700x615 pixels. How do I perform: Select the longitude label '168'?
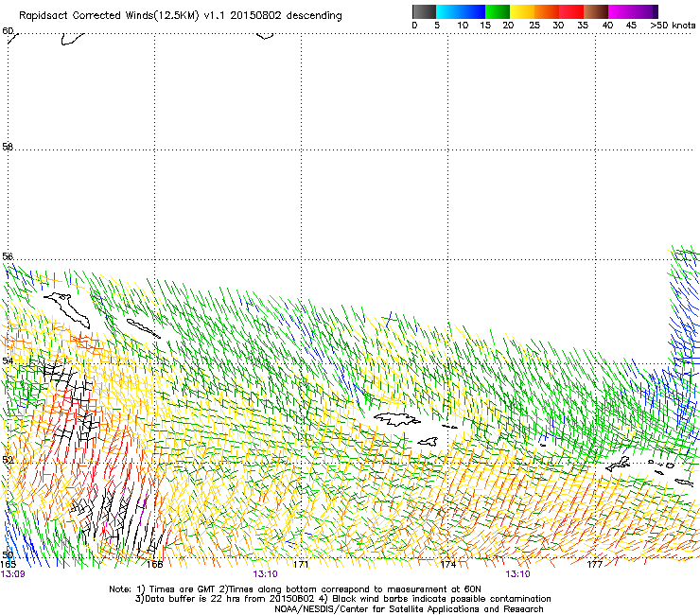point(154,564)
